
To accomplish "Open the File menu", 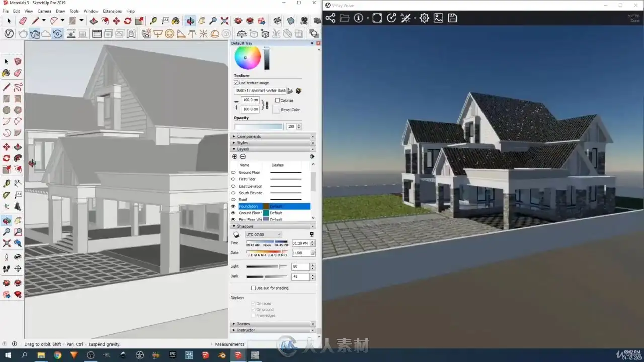I will 6,11.
